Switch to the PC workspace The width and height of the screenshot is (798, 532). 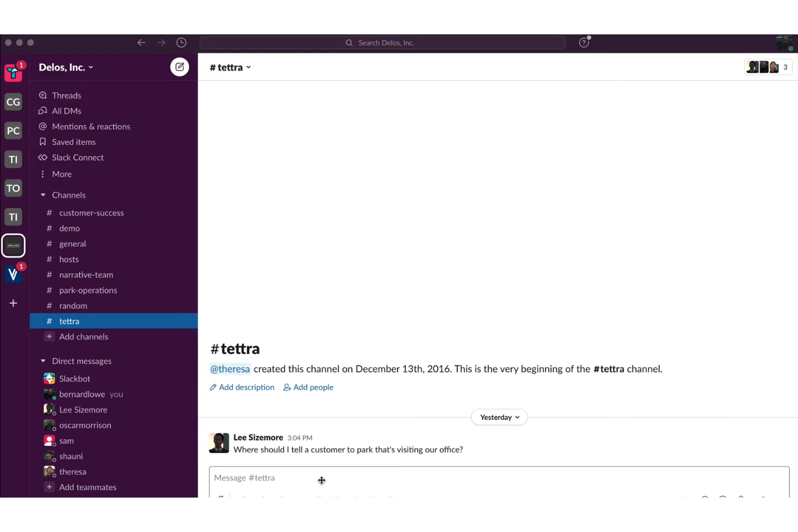coord(13,130)
